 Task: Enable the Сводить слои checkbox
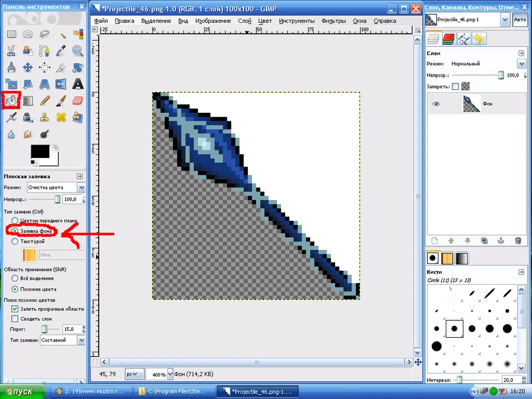[x=15, y=319]
